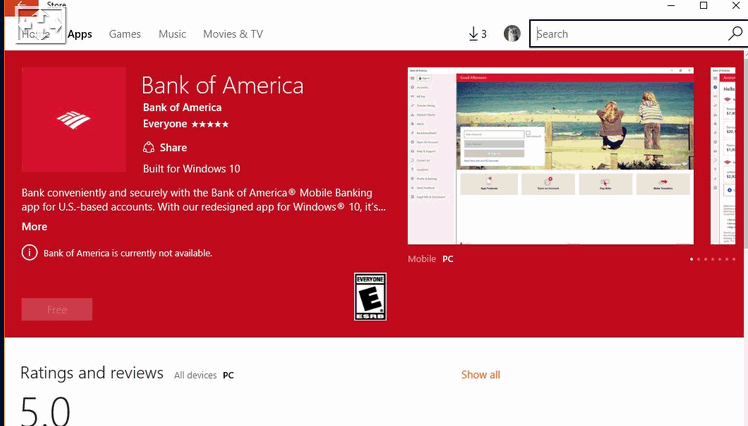Viewport: 748px width, 426px height.
Task: Click the ESRB Everyone rating badge
Action: [x=370, y=297]
